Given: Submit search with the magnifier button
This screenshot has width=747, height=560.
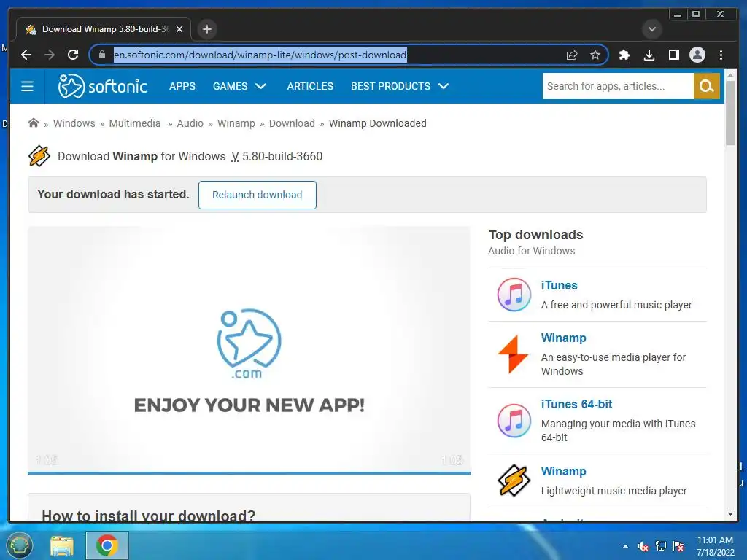Looking at the screenshot, I should (706, 86).
